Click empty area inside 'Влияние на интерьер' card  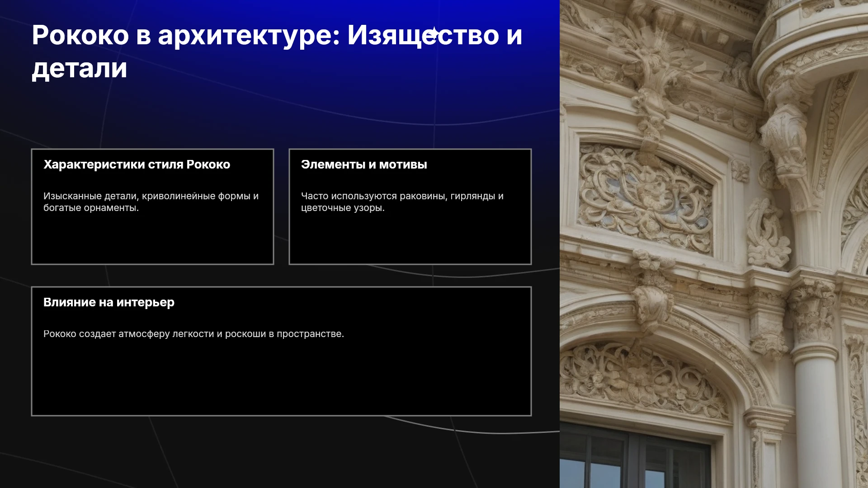click(x=281, y=380)
